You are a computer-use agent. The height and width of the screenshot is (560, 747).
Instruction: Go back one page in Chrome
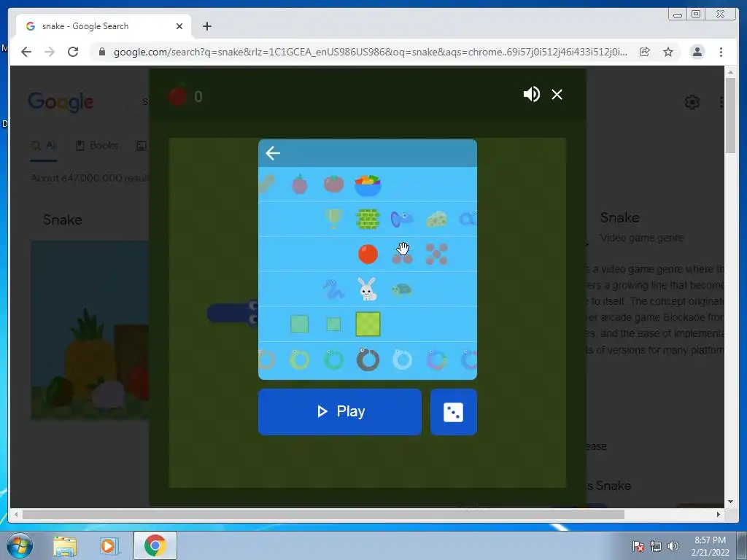[26, 52]
